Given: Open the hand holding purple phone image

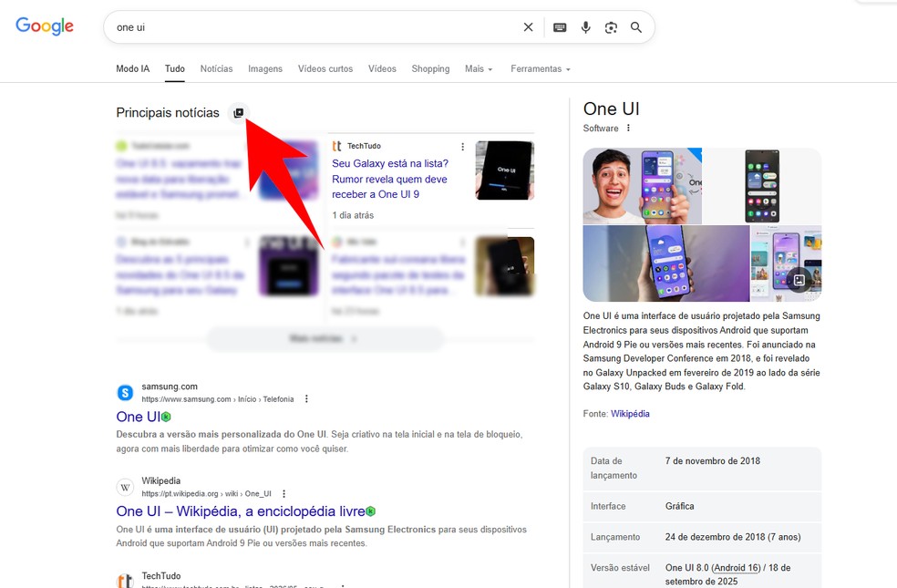Looking at the screenshot, I should (x=665, y=263).
